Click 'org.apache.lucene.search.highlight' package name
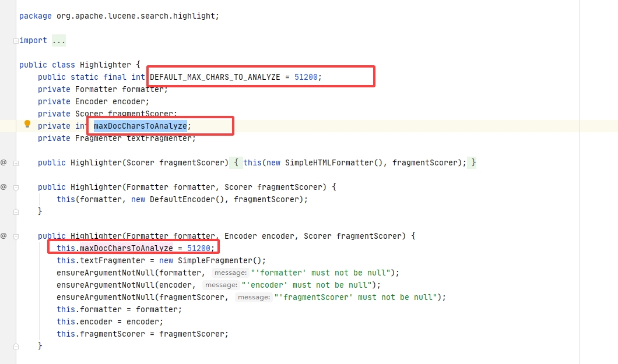The width and height of the screenshot is (618, 364). pyautogui.click(x=136, y=16)
